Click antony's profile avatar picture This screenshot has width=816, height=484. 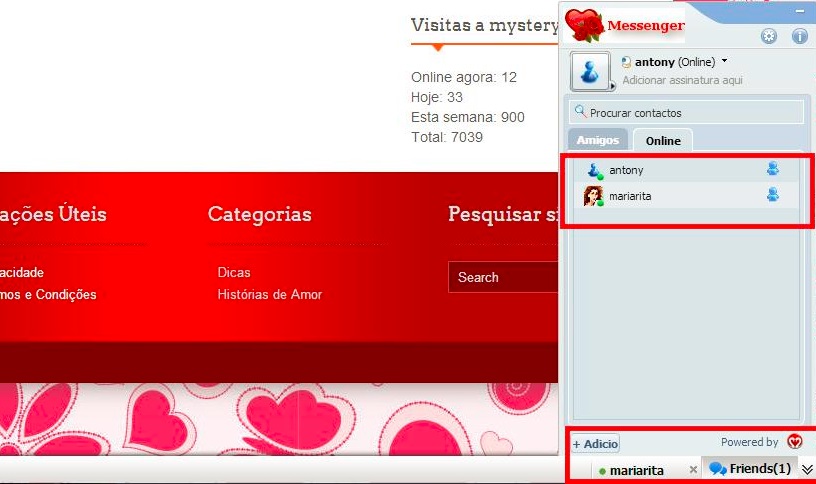click(x=589, y=72)
